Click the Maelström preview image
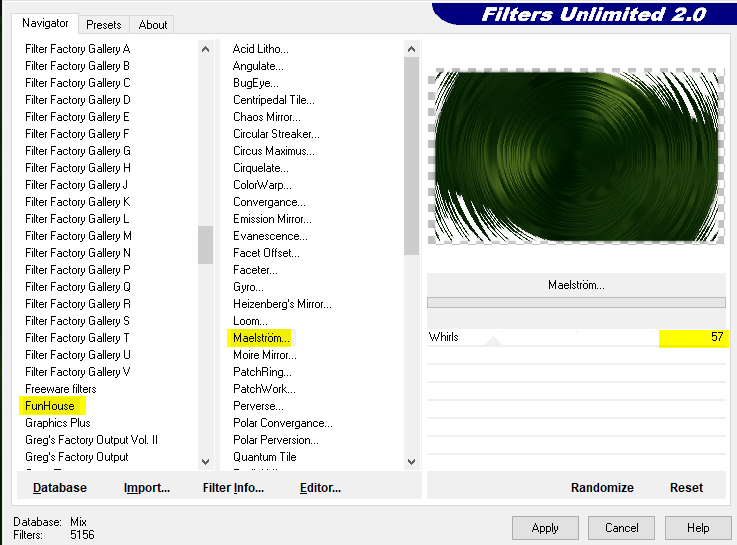 (576, 156)
